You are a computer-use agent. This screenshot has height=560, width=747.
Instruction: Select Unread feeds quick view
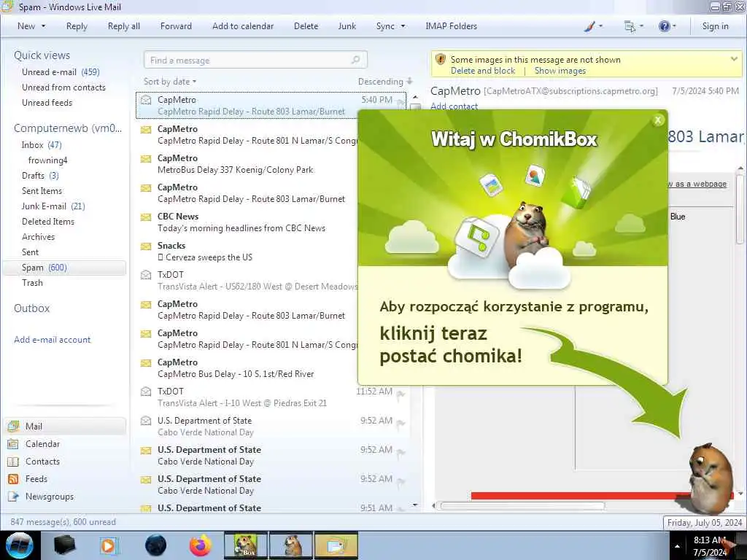pyautogui.click(x=47, y=102)
